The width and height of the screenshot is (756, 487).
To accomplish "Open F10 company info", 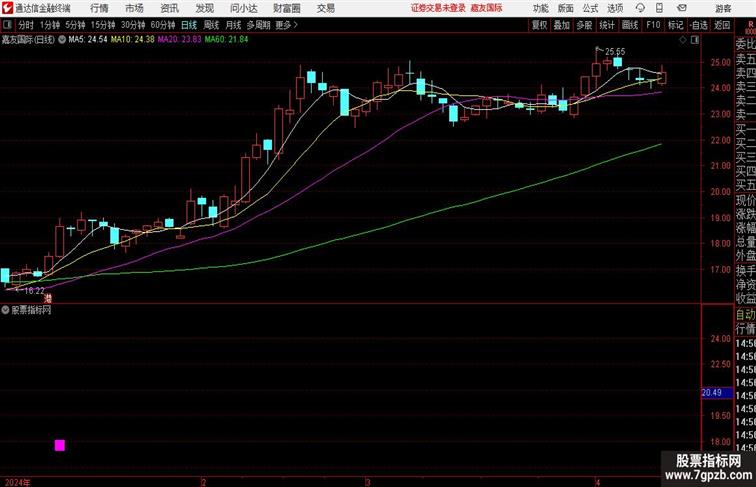I will (x=653, y=25).
